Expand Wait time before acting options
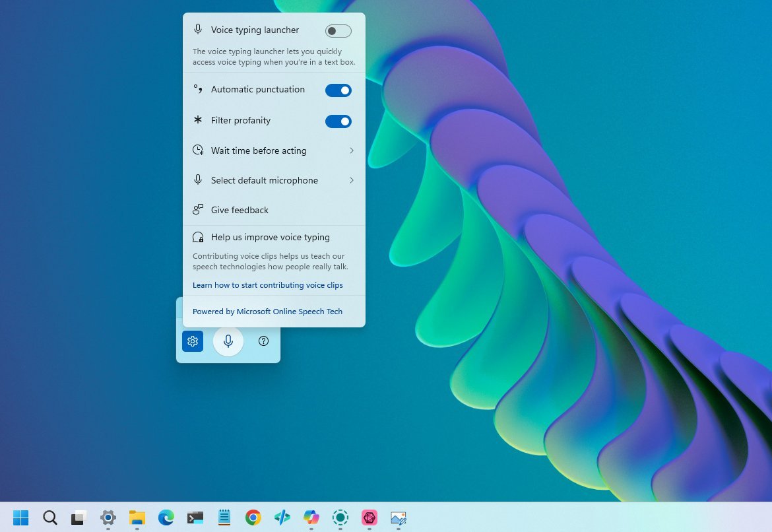 274,150
